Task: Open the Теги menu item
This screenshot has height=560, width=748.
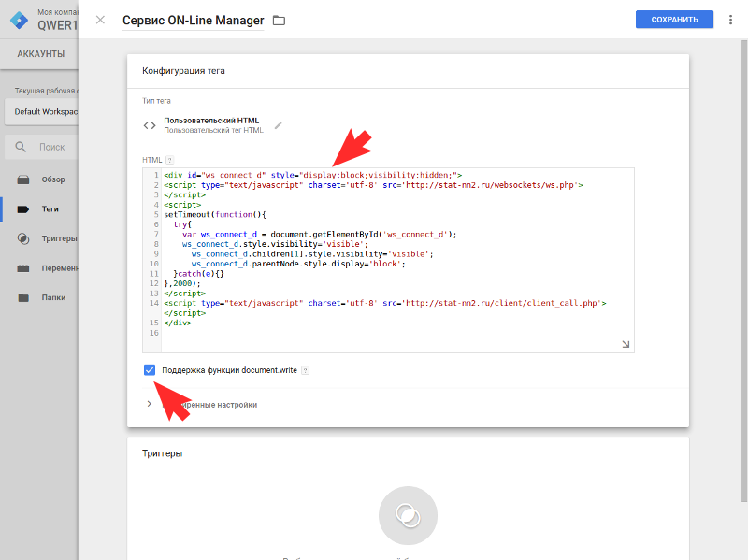Action: click(50, 208)
